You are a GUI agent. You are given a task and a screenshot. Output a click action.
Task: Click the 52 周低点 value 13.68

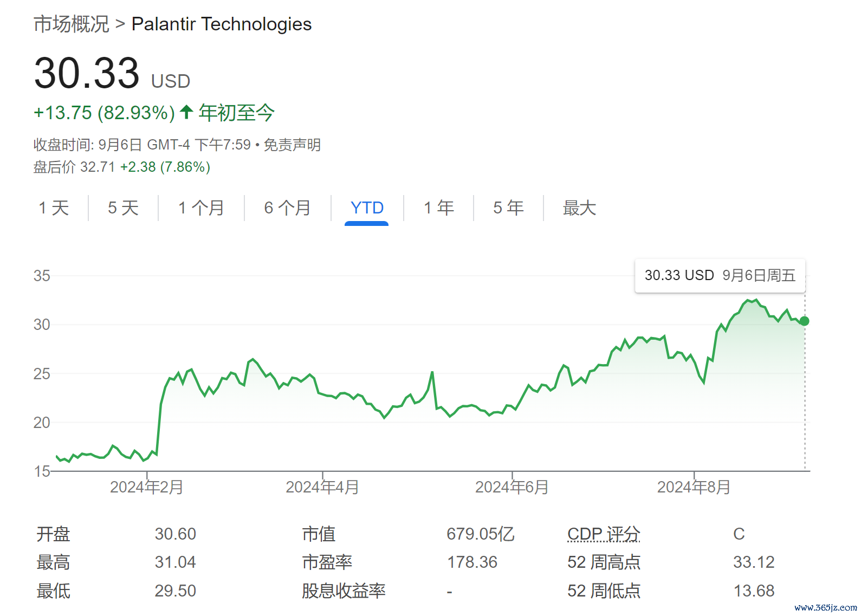754,591
